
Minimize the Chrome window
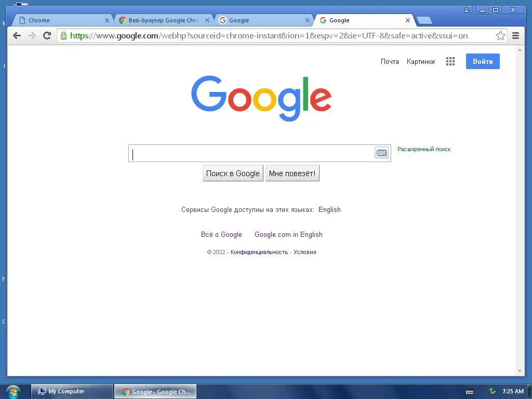point(482,10)
